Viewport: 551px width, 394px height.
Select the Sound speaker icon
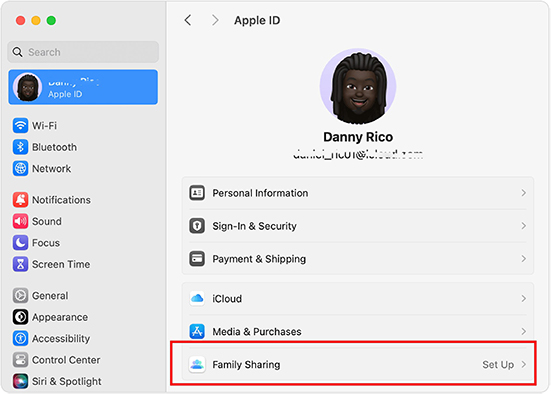click(x=20, y=221)
